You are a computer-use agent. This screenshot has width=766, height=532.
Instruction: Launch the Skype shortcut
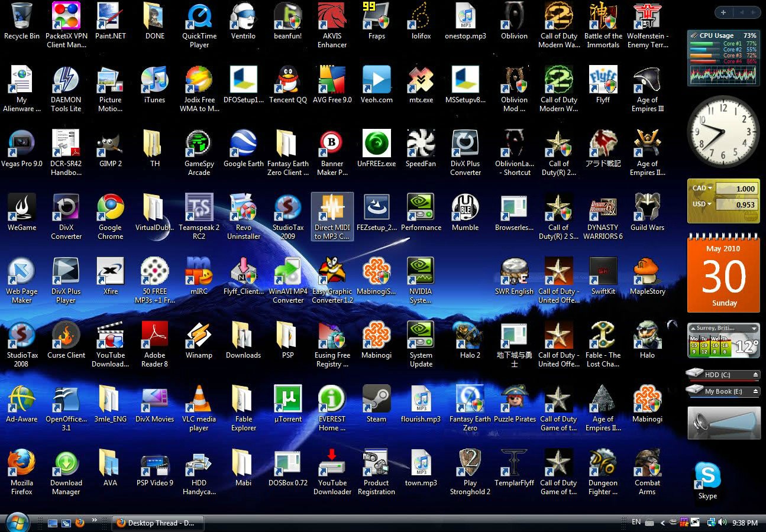pyautogui.click(x=707, y=482)
